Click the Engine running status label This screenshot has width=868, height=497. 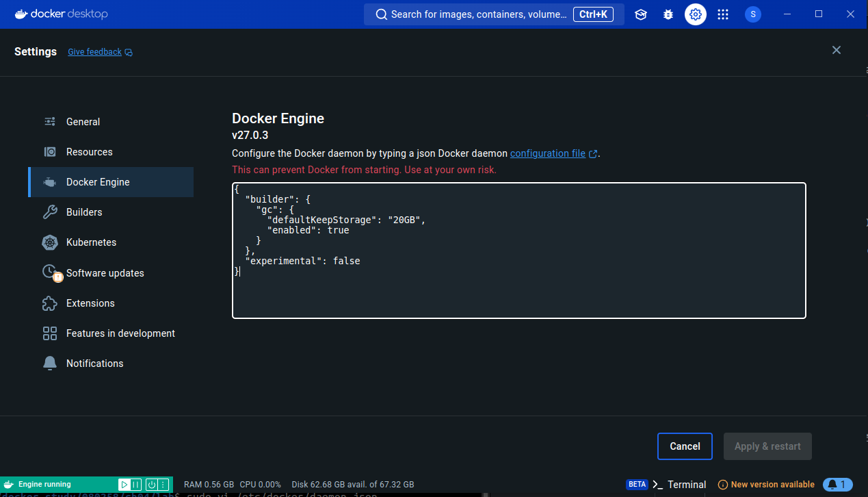pyautogui.click(x=44, y=484)
